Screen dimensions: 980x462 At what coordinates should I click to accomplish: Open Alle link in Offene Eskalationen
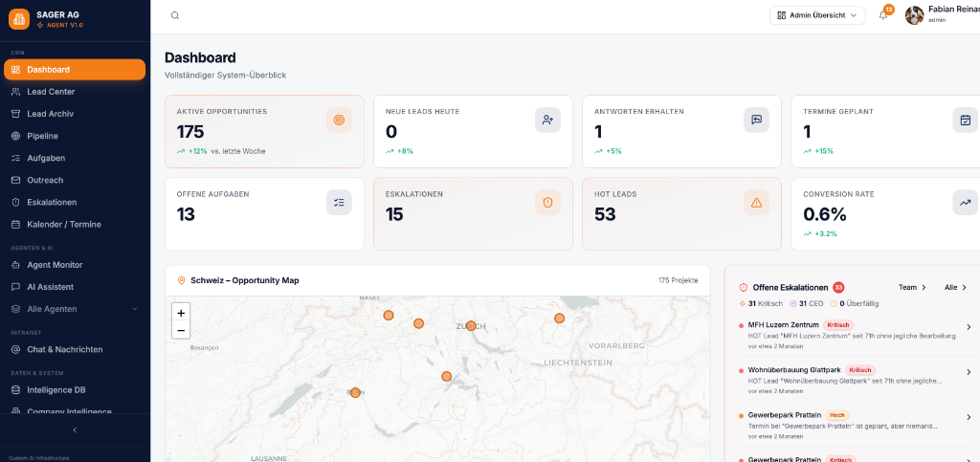point(955,287)
